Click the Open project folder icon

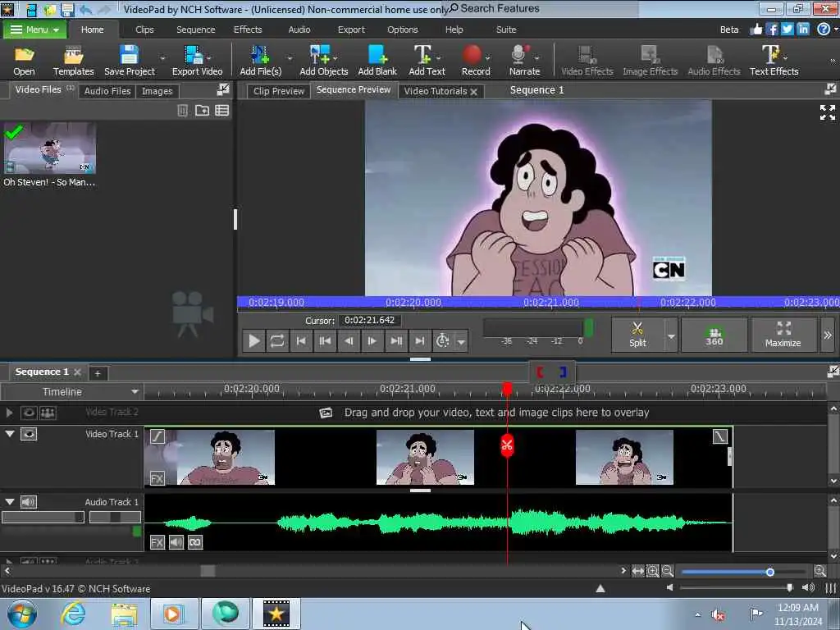24,54
